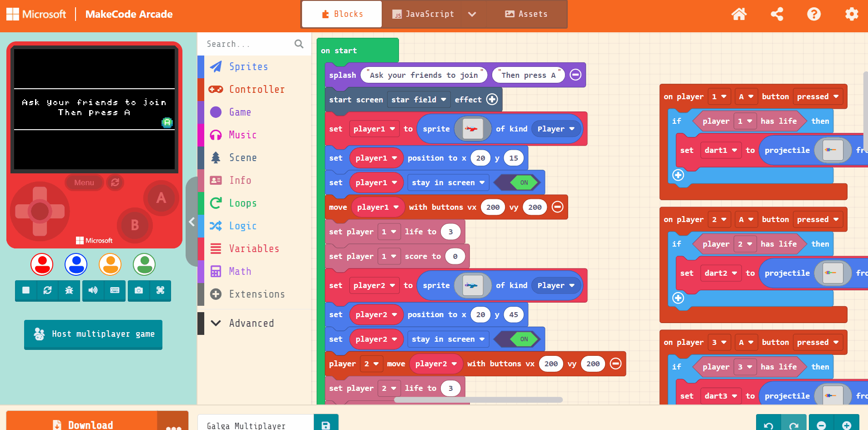
Task: Open the player2 sprite image picker
Action: click(x=473, y=285)
